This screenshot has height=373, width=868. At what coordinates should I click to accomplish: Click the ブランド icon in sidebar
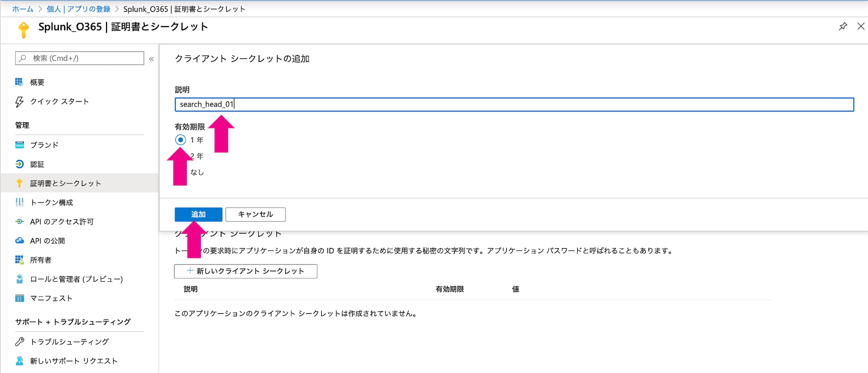(x=19, y=145)
